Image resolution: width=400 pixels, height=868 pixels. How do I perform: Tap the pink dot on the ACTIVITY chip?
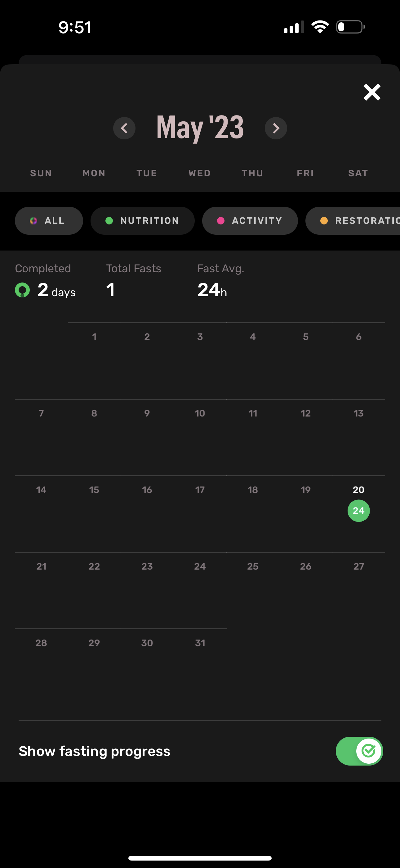pos(220,221)
